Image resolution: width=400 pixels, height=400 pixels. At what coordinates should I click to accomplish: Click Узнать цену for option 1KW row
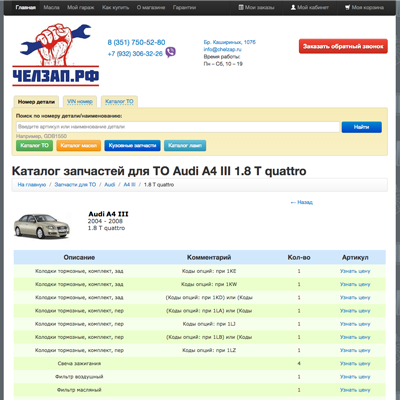tap(355, 284)
